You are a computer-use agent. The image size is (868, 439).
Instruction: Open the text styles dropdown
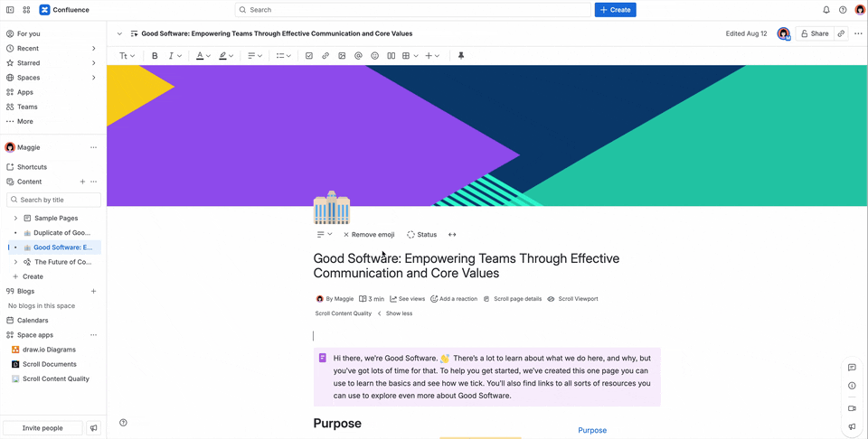[x=127, y=56]
